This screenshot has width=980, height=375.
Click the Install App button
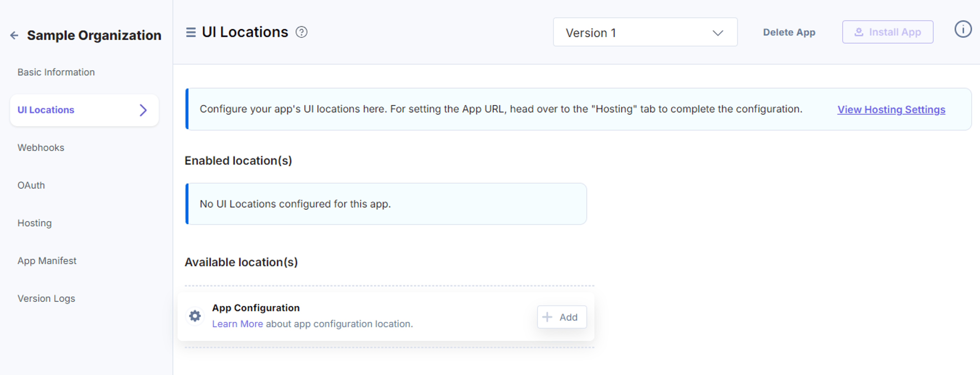pyautogui.click(x=887, y=32)
